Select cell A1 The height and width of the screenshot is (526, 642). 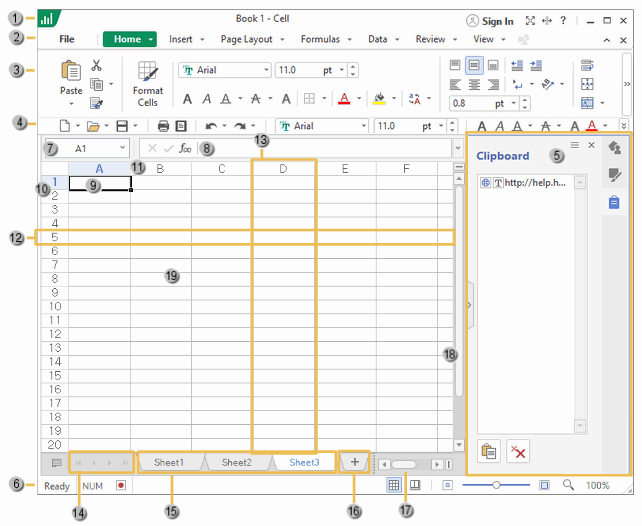[99, 183]
